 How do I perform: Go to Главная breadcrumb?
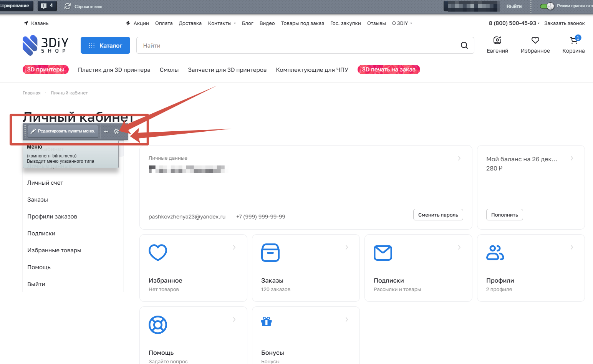pyautogui.click(x=31, y=93)
